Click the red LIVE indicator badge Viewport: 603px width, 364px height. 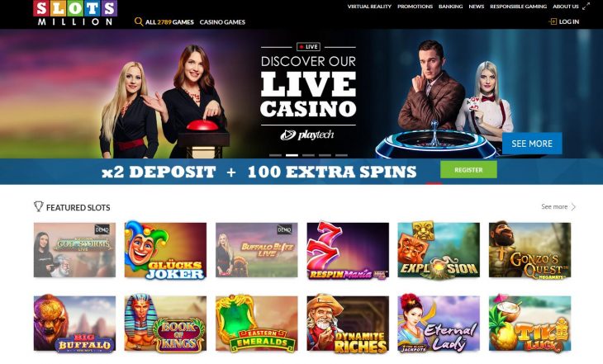click(308, 47)
